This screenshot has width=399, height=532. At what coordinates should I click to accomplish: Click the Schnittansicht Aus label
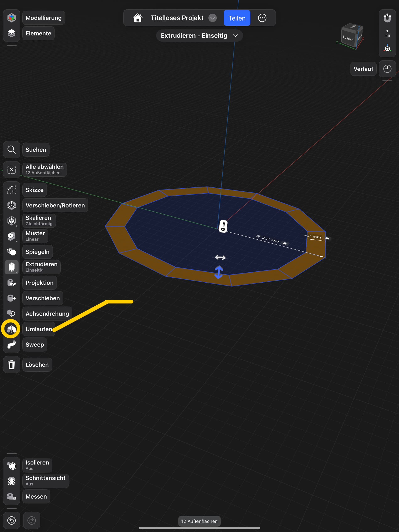46,481
